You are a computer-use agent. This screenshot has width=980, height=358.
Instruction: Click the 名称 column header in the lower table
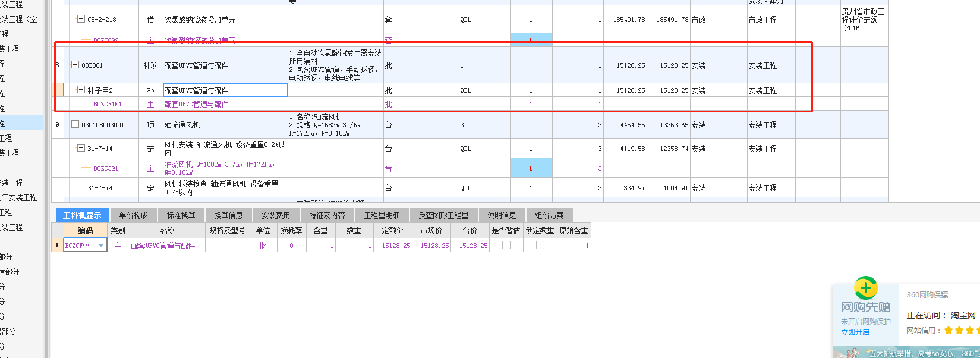(168, 230)
